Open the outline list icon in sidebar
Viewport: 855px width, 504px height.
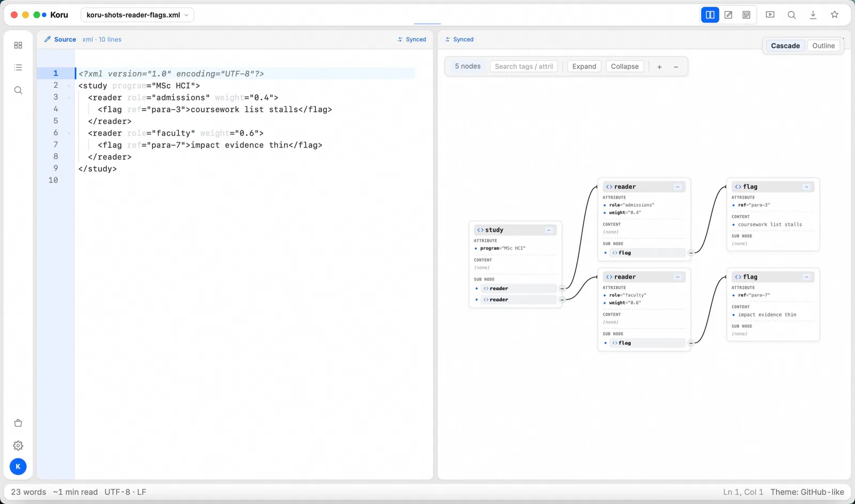click(x=18, y=67)
